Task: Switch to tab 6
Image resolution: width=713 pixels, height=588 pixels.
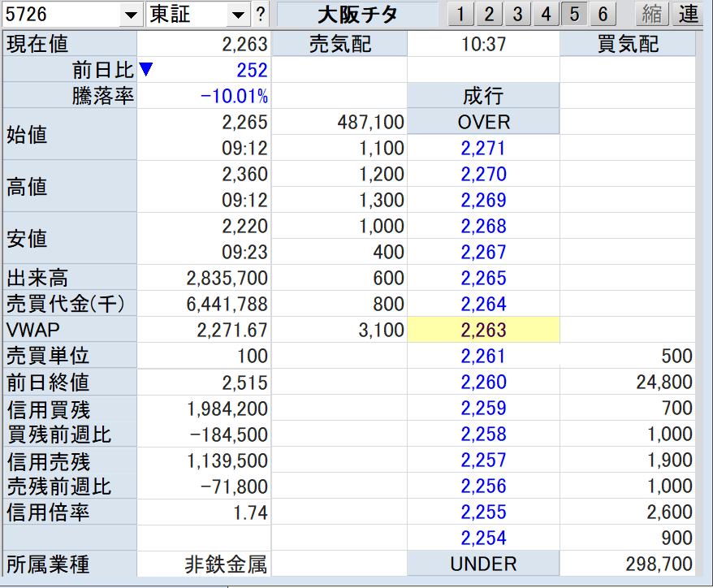Action: (x=602, y=14)
